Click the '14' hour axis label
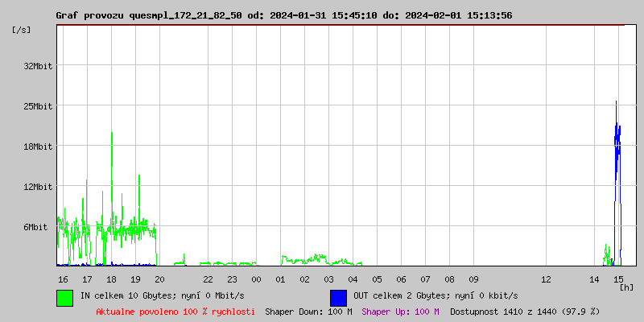This screenshot has width=644, height=322. pos(594,279)
